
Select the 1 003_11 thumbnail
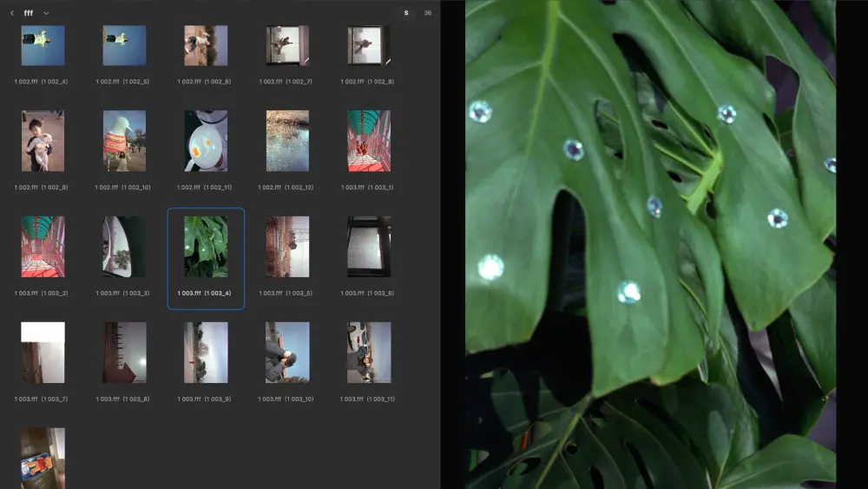(369, 353)
